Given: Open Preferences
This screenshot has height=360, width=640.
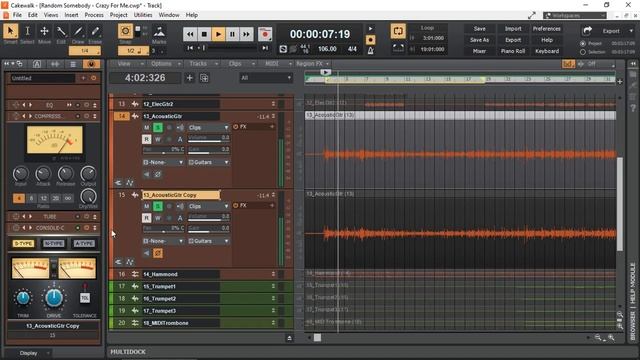Looking at the screenshot, I should pos(547,29).
